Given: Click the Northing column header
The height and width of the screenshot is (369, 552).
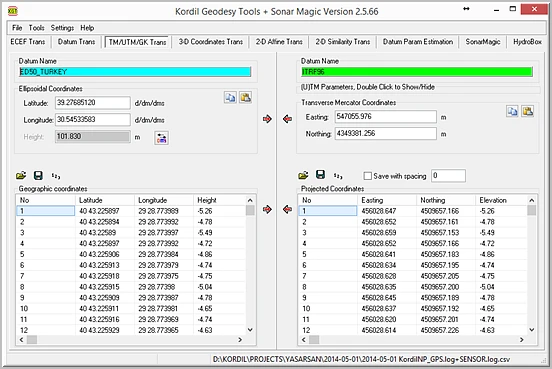Looking at the screenshot, I should point(446,200).
